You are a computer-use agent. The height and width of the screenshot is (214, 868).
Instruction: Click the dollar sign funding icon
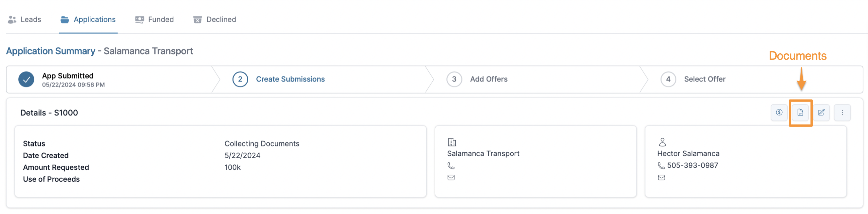click(x=779, y=112)
